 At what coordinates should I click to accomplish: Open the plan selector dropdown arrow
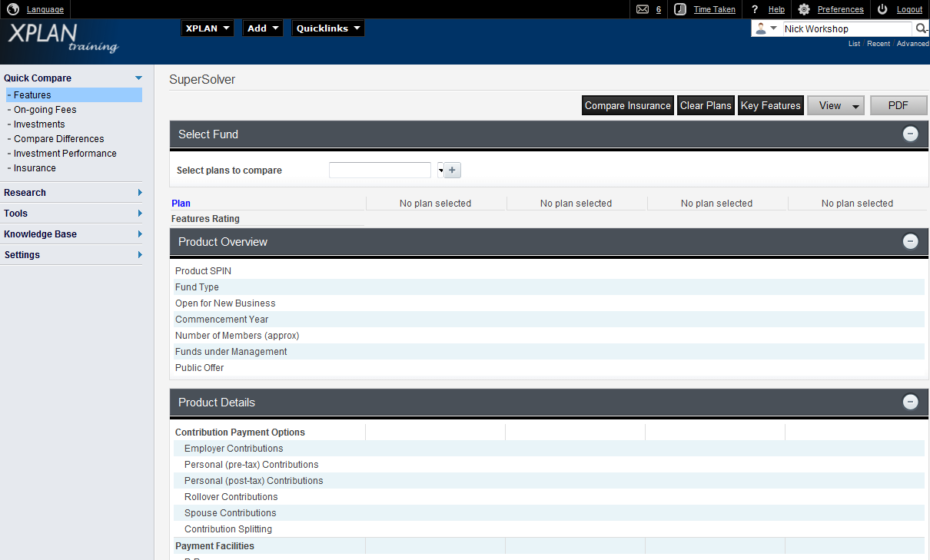(x=440, y=171)
